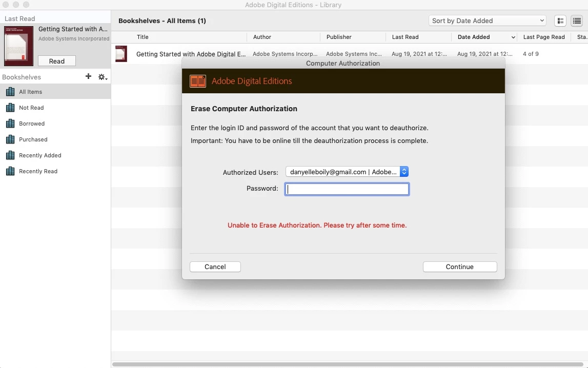Image resolution: width=588 pixels, height=368 pixels.
Task: Open the bookshelf gear options menu
Action: pyautogui.click(x=103, y=77)
